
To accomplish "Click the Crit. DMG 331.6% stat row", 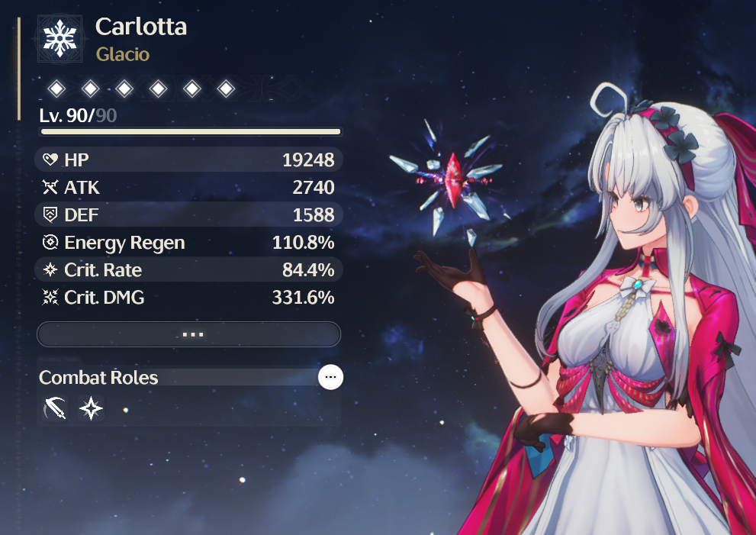I will tap(189, 297).
